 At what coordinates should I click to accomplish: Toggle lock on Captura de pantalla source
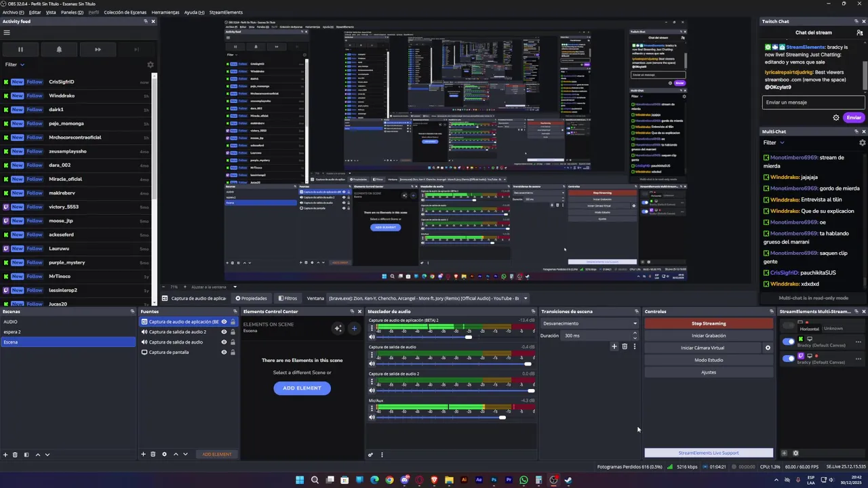point(233,352)
